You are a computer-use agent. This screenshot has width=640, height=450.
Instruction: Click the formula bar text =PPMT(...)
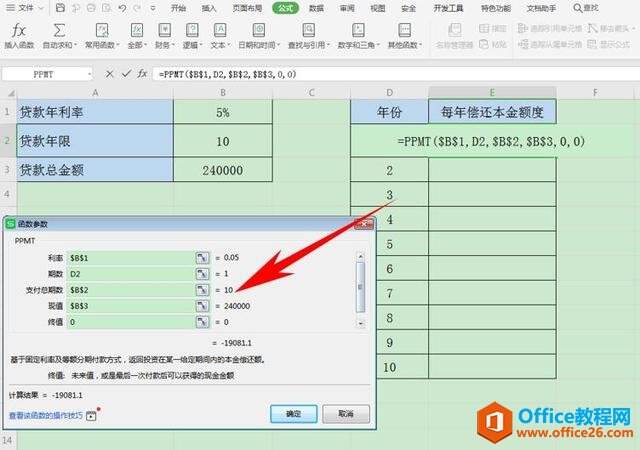click(228, 74)
